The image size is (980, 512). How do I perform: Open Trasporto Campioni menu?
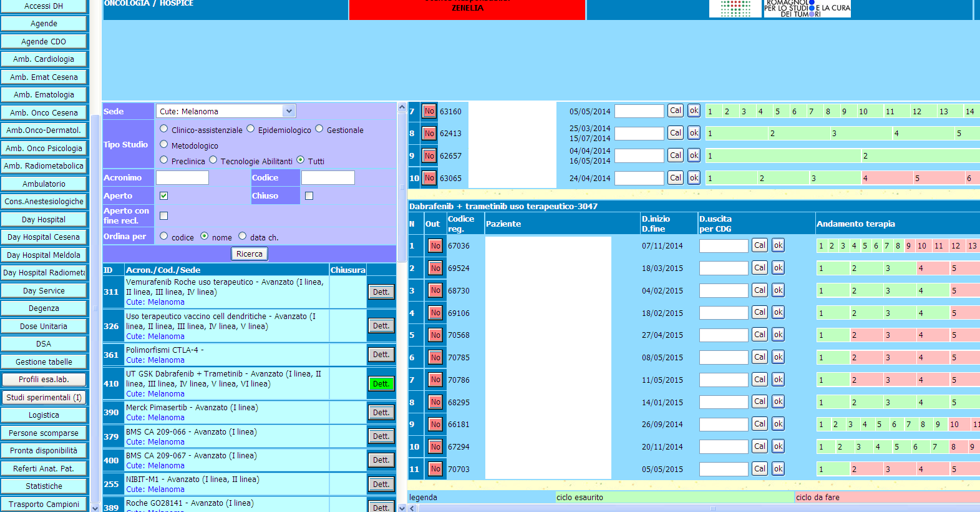pos(44,504)
